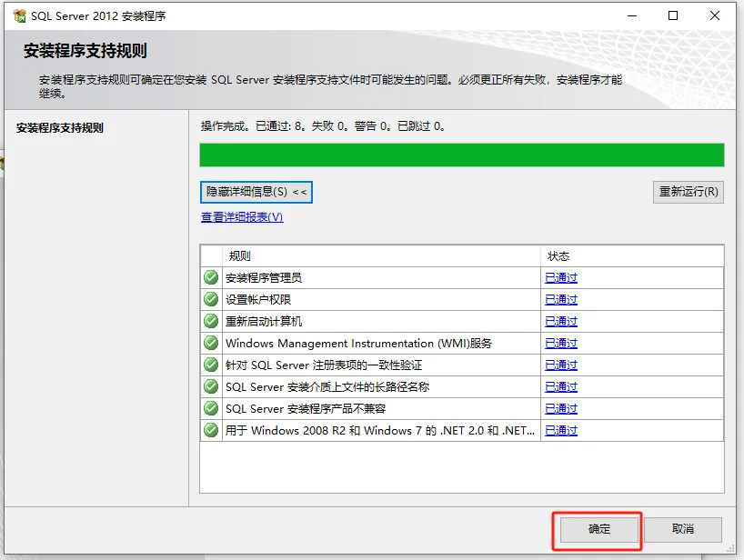The image size is (744, 560).
Task: Click the SQL Server setup title bar icon
Action: tap(19, 16)
